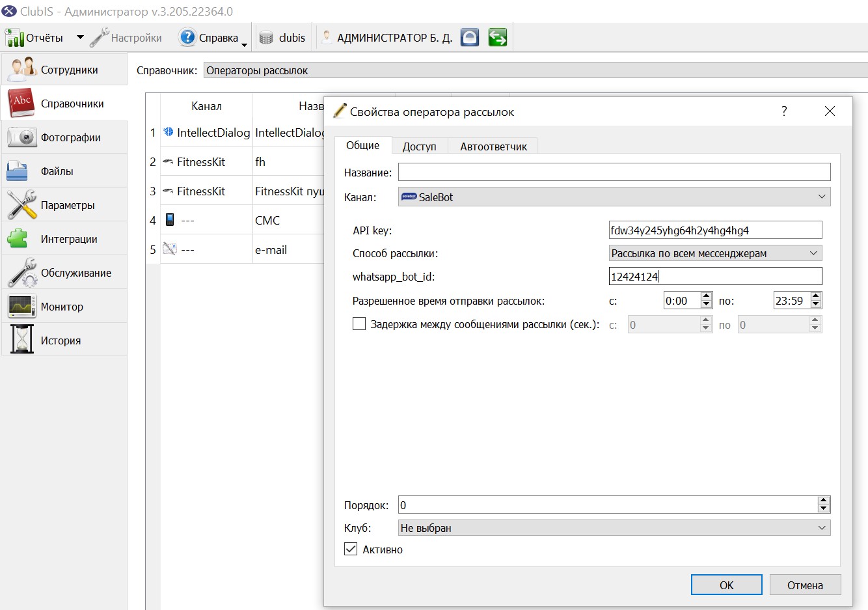Expand the Клуб dropdown
The width and height of the screenshot is (868, 610).
point(614,528)
